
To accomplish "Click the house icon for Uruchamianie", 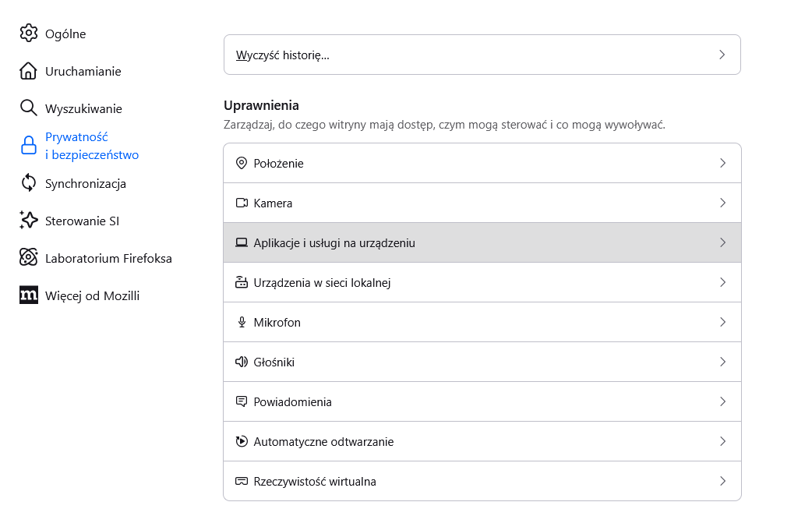I will [x=29, y=71].
